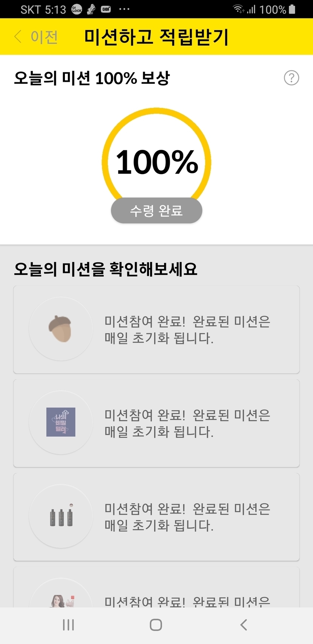Open the question mark help icon
This screenshot has height=644, width=313.
click(291, 78)
